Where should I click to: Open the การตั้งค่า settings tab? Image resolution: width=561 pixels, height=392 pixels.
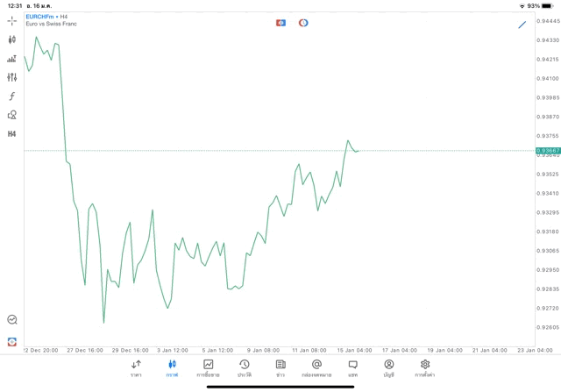pyautogui.click(x=425, y=367)
